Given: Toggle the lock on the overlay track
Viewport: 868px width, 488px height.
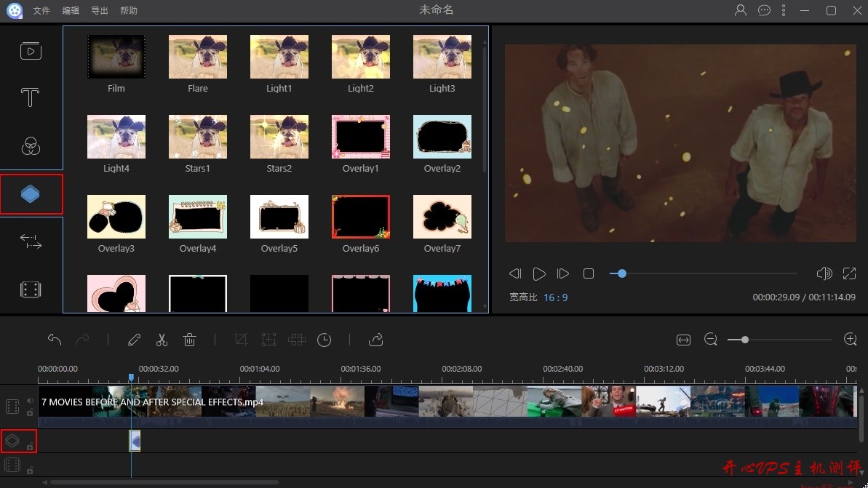Looking at the screenshot, I should point(30,446).
